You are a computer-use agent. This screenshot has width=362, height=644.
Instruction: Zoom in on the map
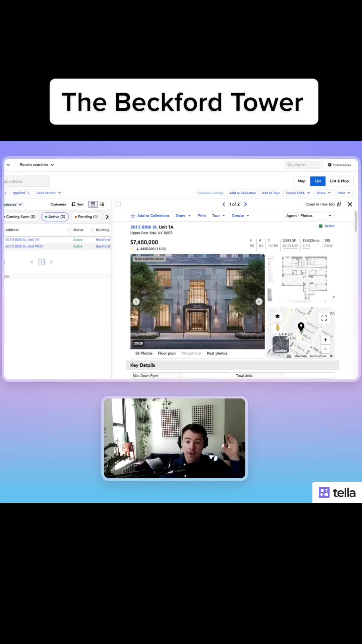click(325, 340)
